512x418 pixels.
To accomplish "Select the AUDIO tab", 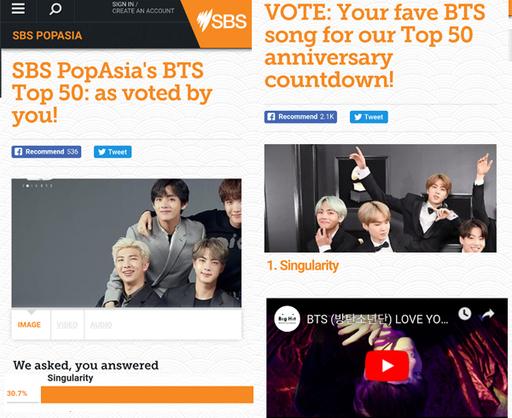I will coord(101,325).
